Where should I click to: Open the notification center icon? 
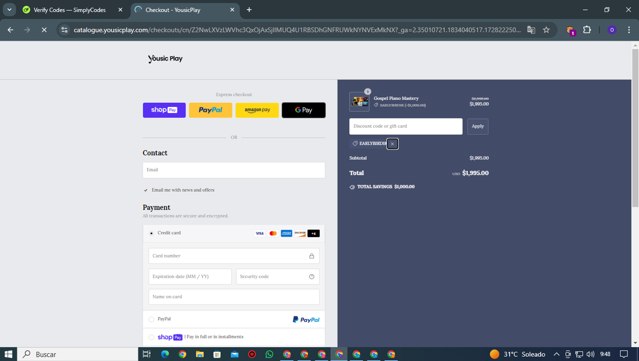(x=624, y=354)
